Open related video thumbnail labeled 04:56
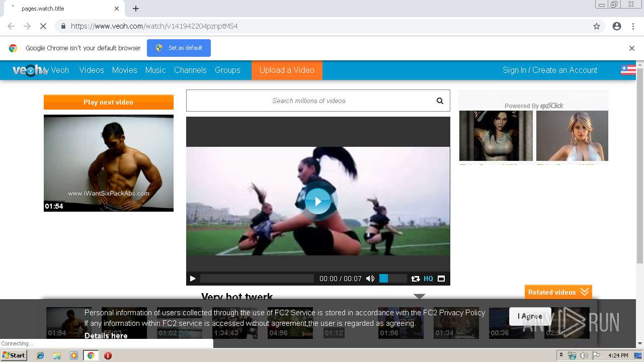This screenshot has width=644, height=362. pos(290,323)
